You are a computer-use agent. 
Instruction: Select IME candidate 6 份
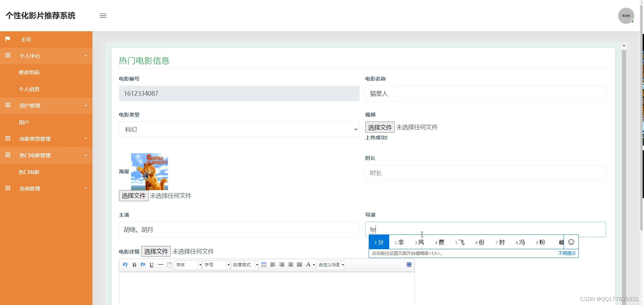coord(480,242)
